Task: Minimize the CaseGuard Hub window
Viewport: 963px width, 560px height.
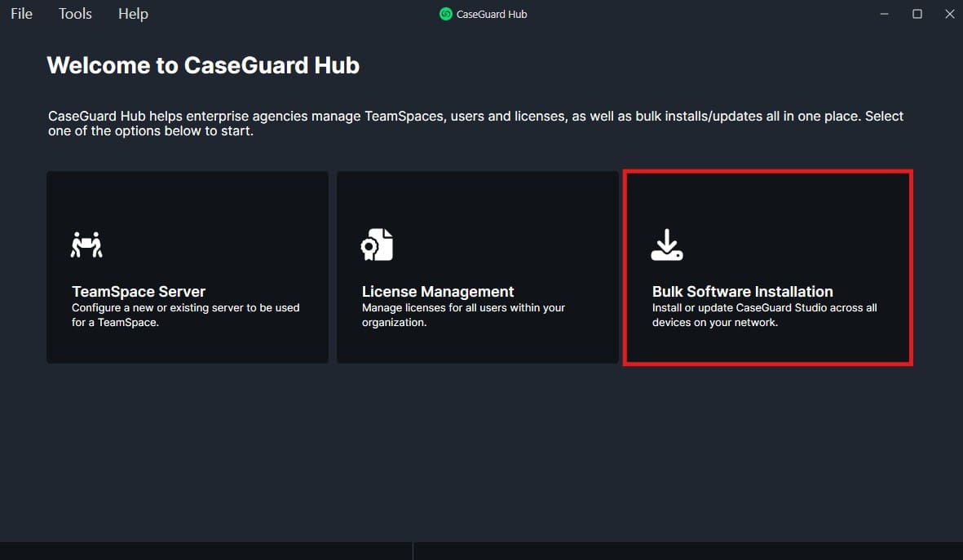Action: click(885, 14)
